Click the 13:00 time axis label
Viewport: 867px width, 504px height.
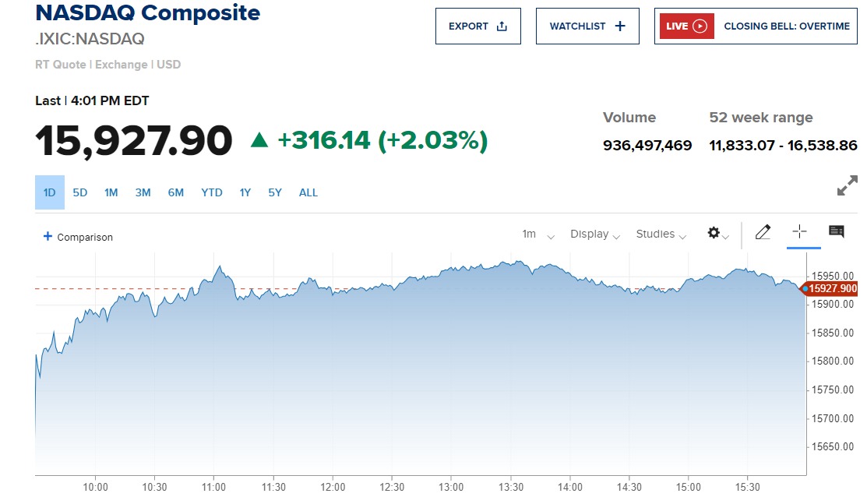click(x=451, y=488)
